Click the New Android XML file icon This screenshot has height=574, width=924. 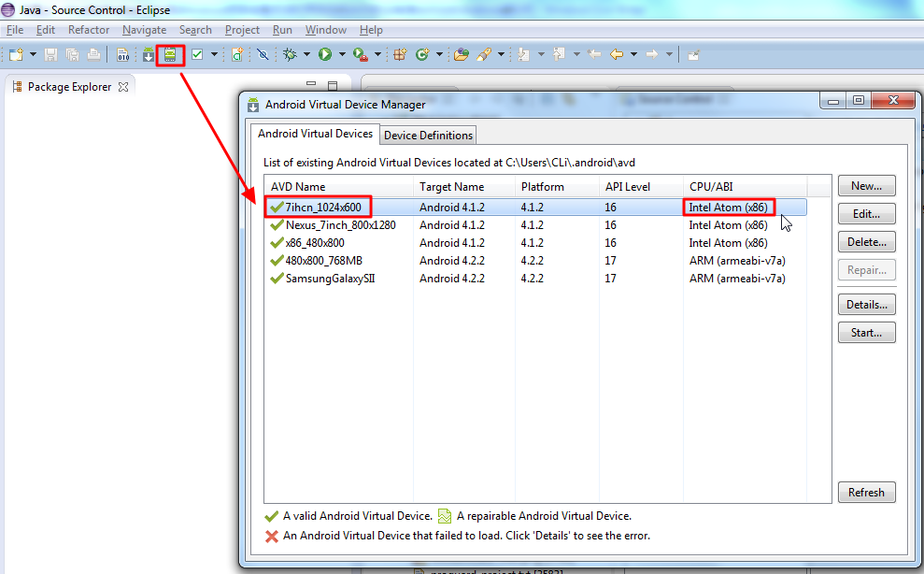click(237, 55)
